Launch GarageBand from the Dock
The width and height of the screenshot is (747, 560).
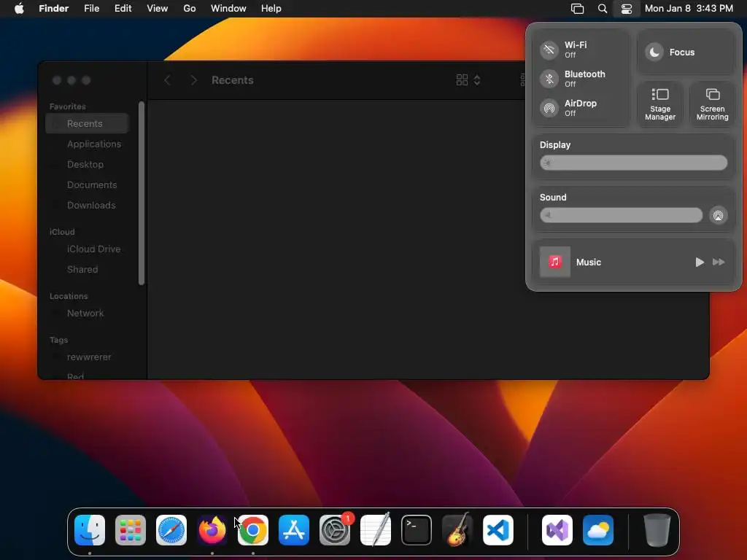pyautogui.click(x=457, y=530)
